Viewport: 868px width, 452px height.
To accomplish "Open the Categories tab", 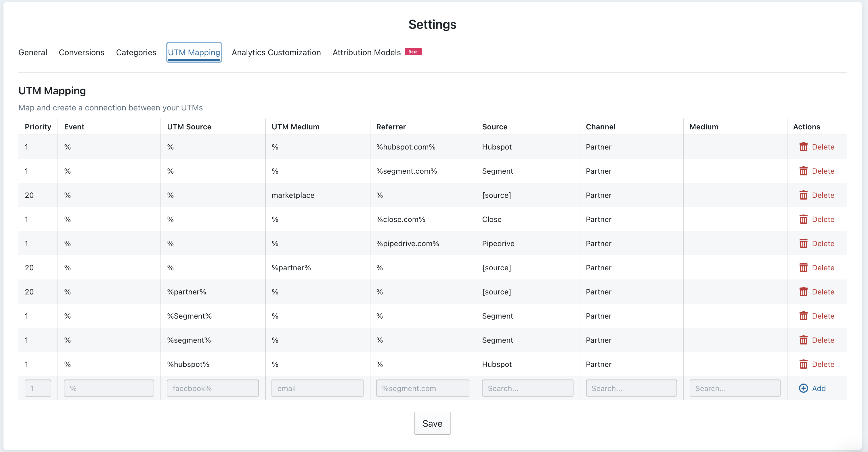I will 136,53.
